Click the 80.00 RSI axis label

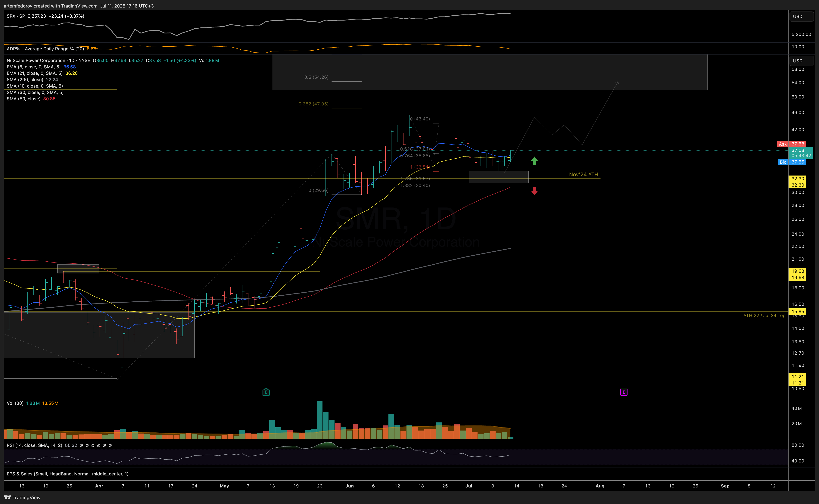pyautogui.click(x=798, y=445)
